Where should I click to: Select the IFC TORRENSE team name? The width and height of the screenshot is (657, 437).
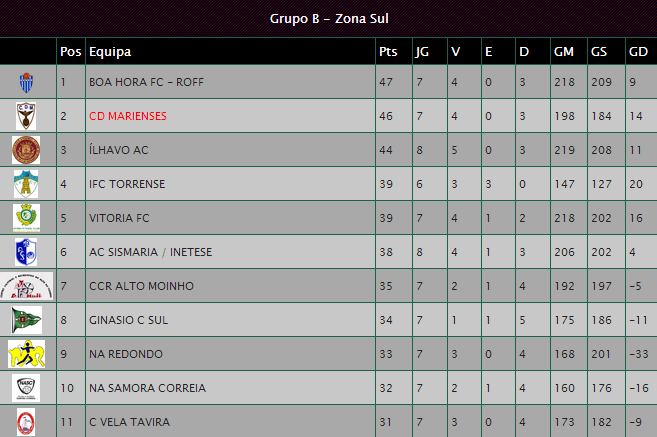[127, 184]
